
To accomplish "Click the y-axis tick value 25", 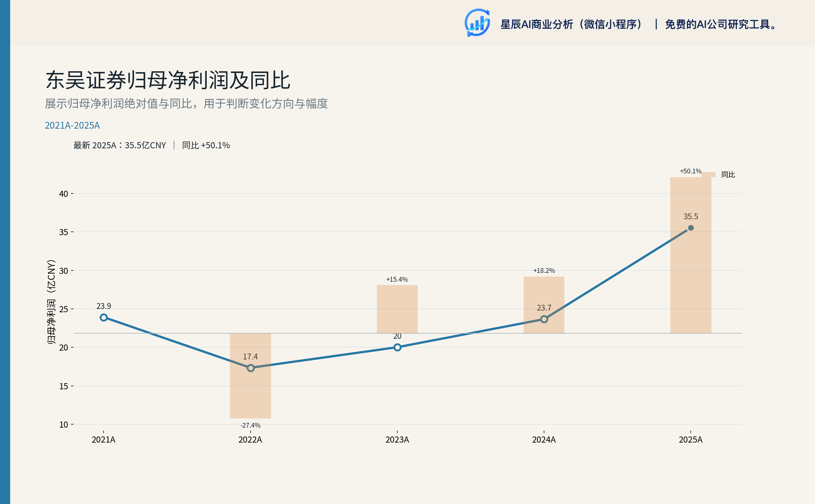I will (x=64, y=309).
